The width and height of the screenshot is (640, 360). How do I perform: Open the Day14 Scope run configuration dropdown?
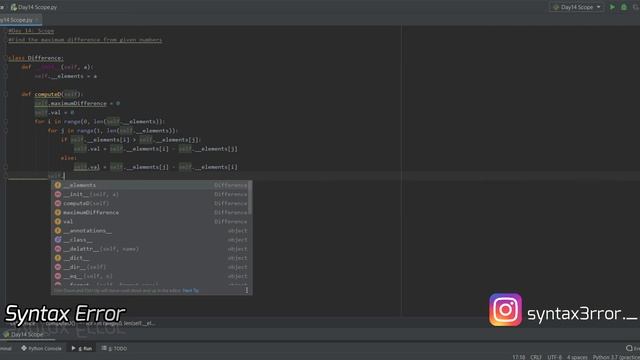(x=577, y=7)
